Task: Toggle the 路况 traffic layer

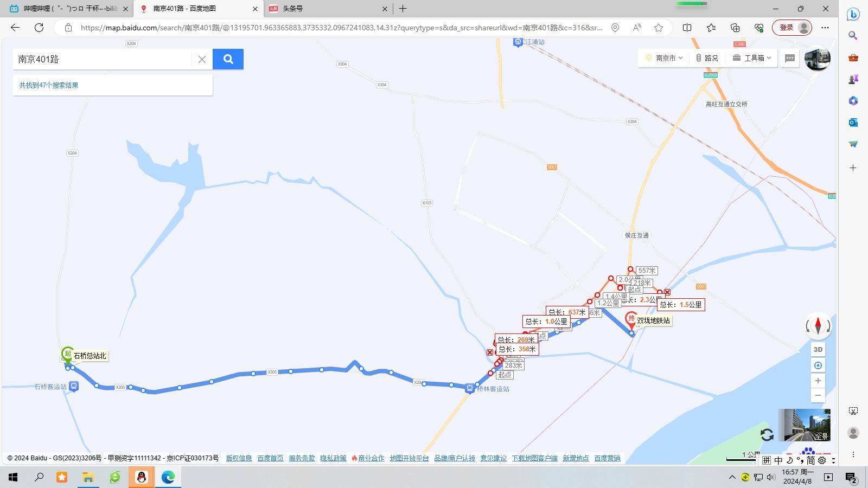Action: [x=707, y=58]
